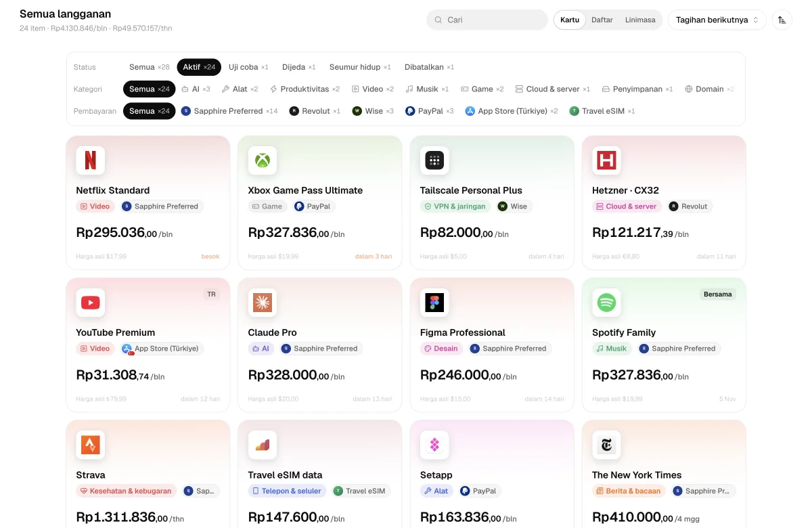Click the Hetzner logo icon
The height and width of the screenshot is (528, 812).
[x=606, y=160]
